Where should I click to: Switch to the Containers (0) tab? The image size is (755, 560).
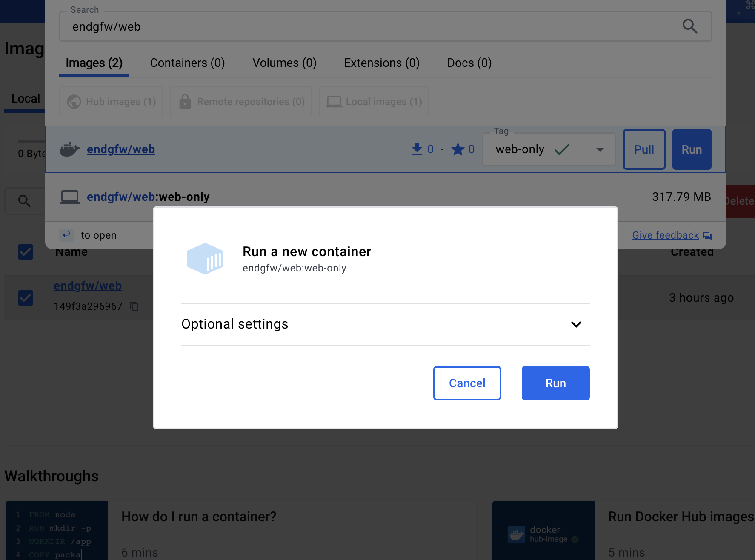(x=187, y=63)
